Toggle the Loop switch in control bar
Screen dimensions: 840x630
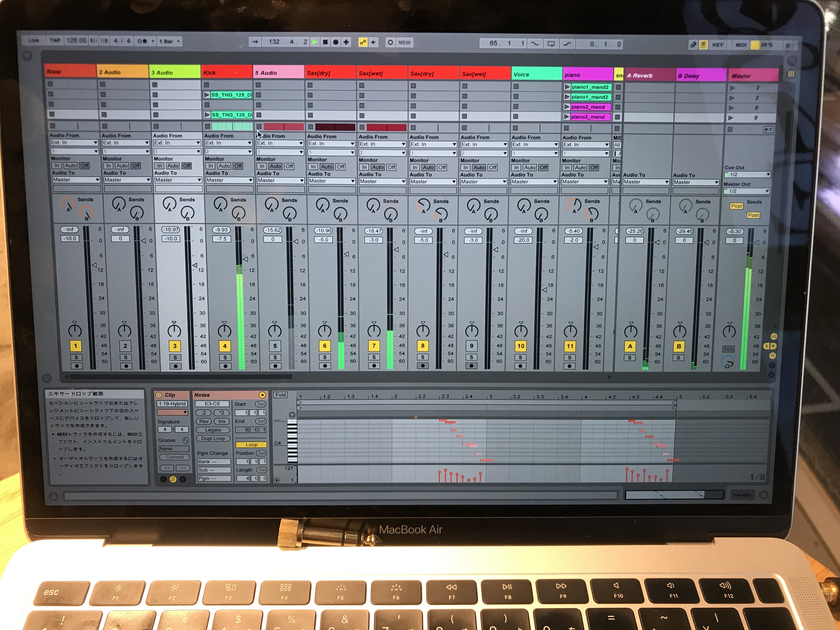551,44
